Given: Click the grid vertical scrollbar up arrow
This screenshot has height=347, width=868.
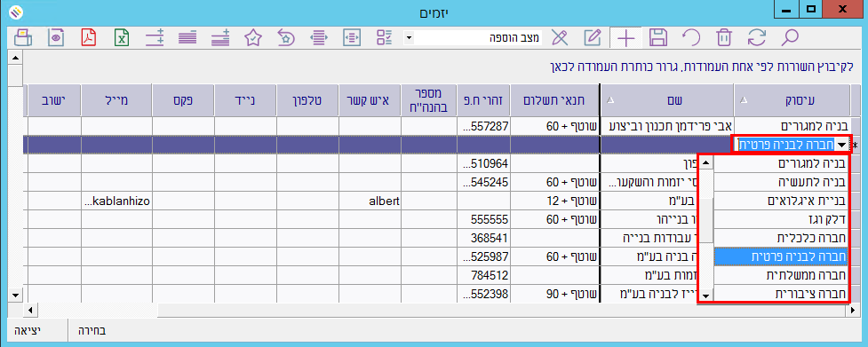Looking at the screenshot, I should click(15, 58).
